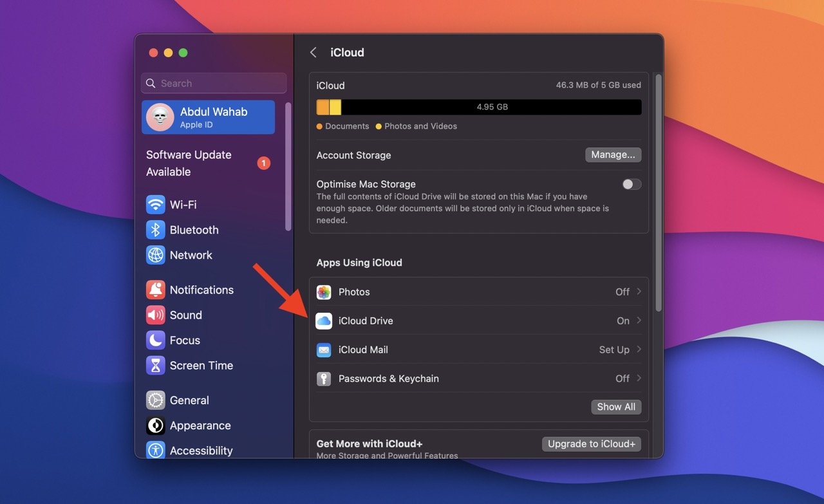Viewport: 824px width, 504px height.
Task: Click the Passwords & Keychain key icon
Action: (324, 378)
